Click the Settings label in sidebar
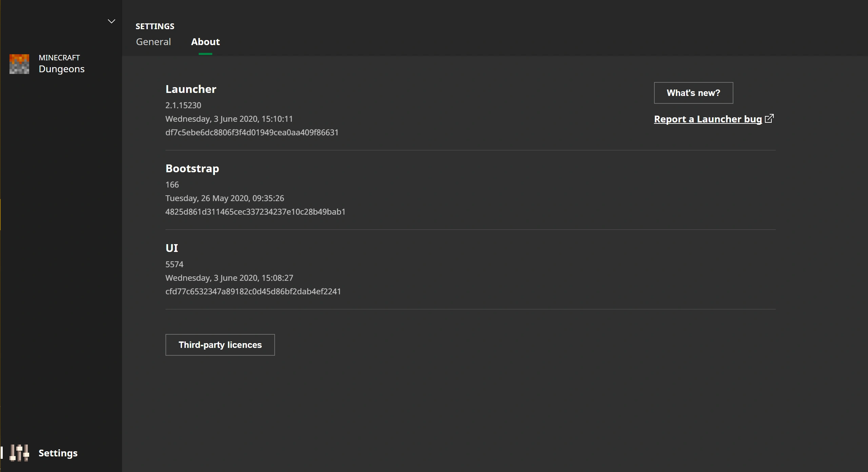The height and width of the screenshot is (472, 868). (x=58, y=453)
